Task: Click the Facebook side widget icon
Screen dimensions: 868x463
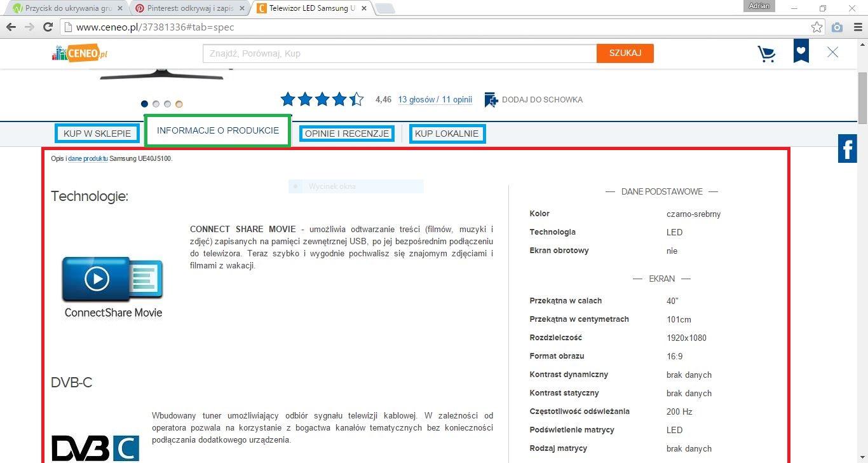Action: click(x=847, y=149)
